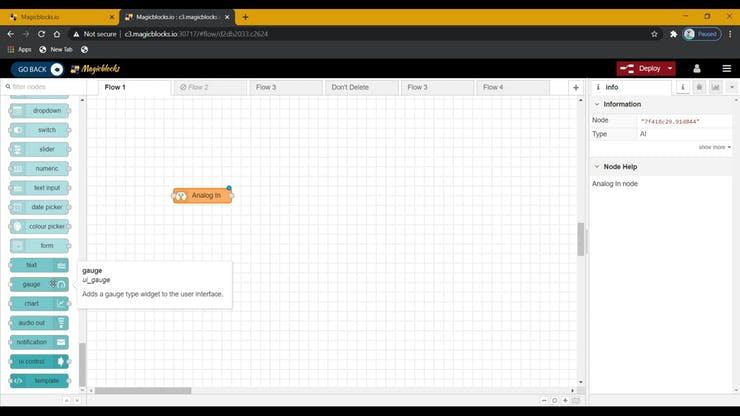Switch to the Flow 4 tab
This screenshot has width=740, height=416.
pos(493,88)
